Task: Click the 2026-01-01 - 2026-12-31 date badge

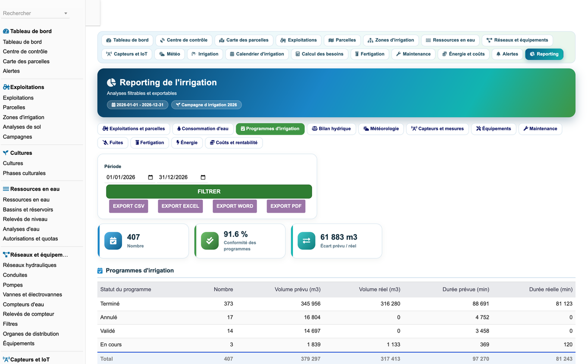Action: pos(138,105)
